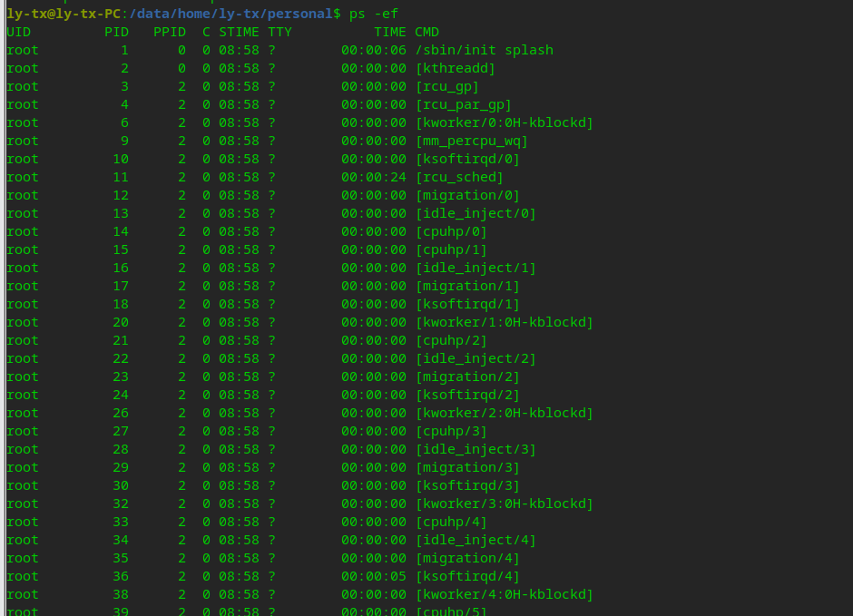Click the [ksoftirqd/1] process name
This screenshot has height=616, width=853.
pyautogui.click(x=468, y=305)
